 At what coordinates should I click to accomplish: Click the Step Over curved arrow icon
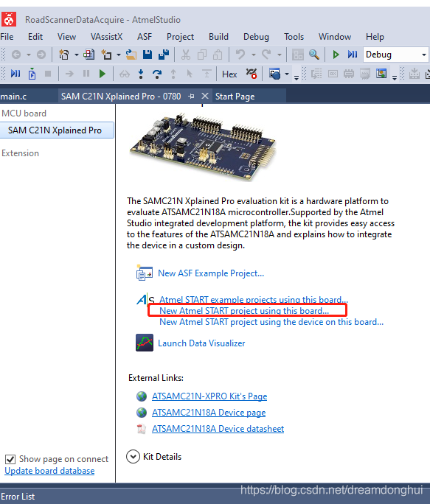click(157, 74)
